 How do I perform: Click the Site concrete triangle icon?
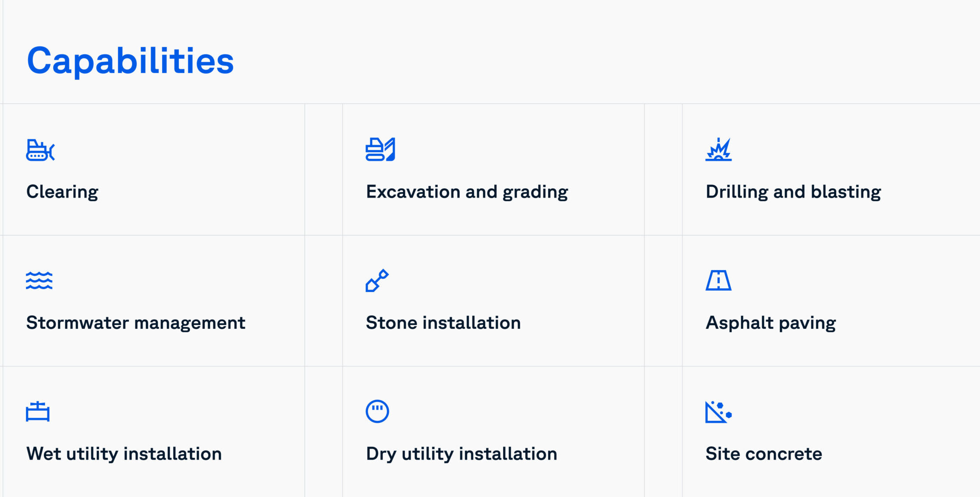click(718, 412)
